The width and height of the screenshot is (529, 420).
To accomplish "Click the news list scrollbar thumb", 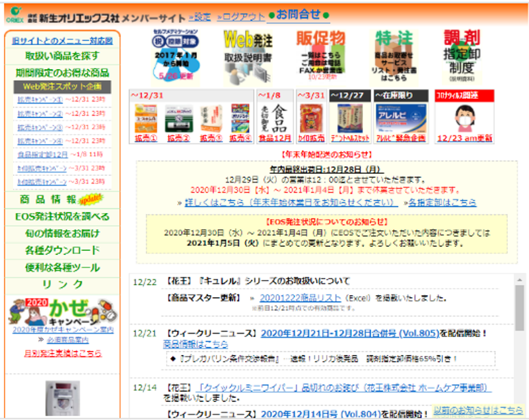I will tap(520, 308).
